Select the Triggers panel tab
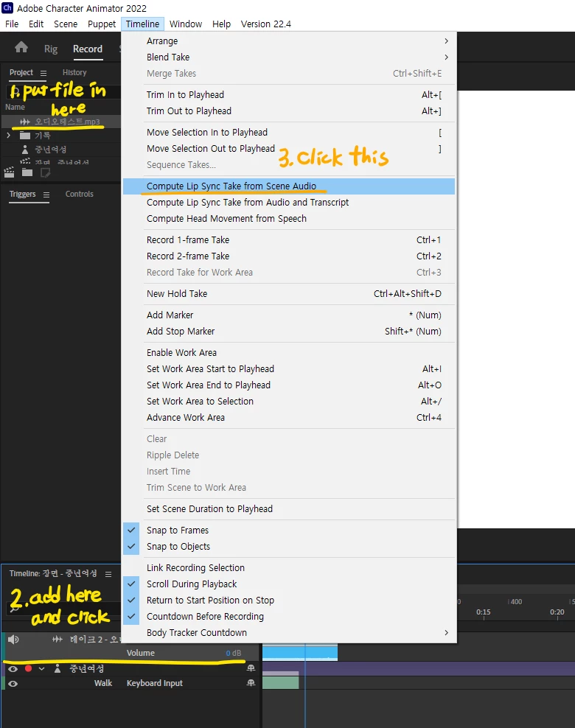575x728 pixels. coord(22,194)
